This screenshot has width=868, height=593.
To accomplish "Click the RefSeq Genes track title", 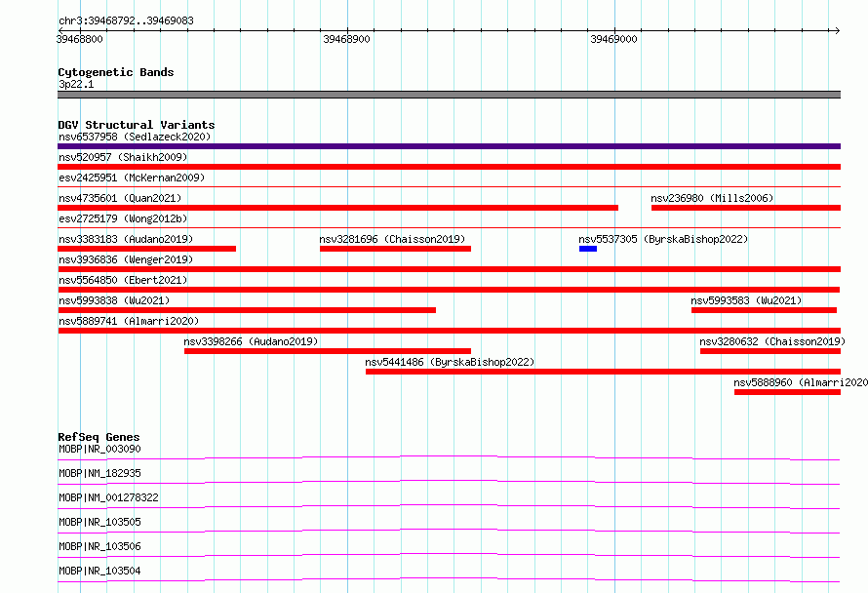I will click(99, 437).
